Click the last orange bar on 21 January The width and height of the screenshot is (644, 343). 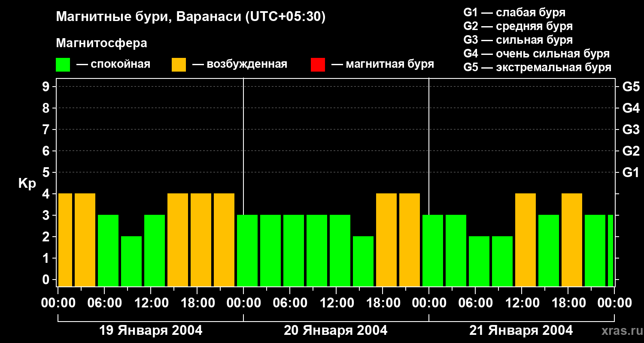(x=572, y=240)
